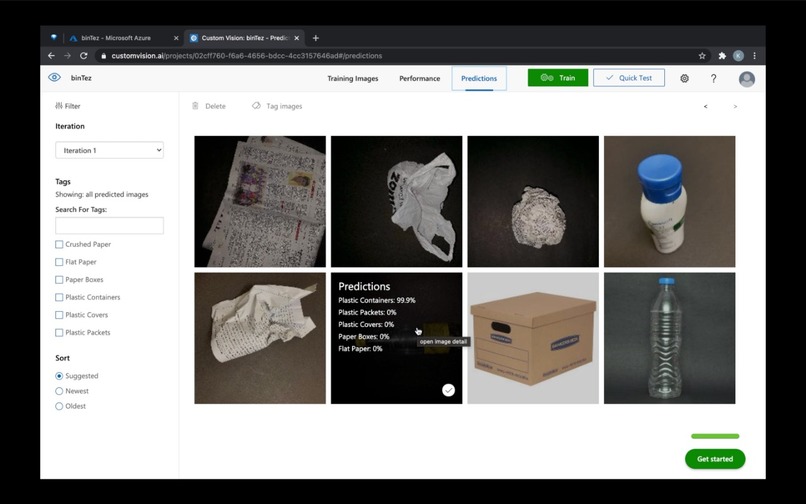The width and height of the screenshot is (806, 504).
Task: Click the browser back arrow
Action: tap(51, 56)
